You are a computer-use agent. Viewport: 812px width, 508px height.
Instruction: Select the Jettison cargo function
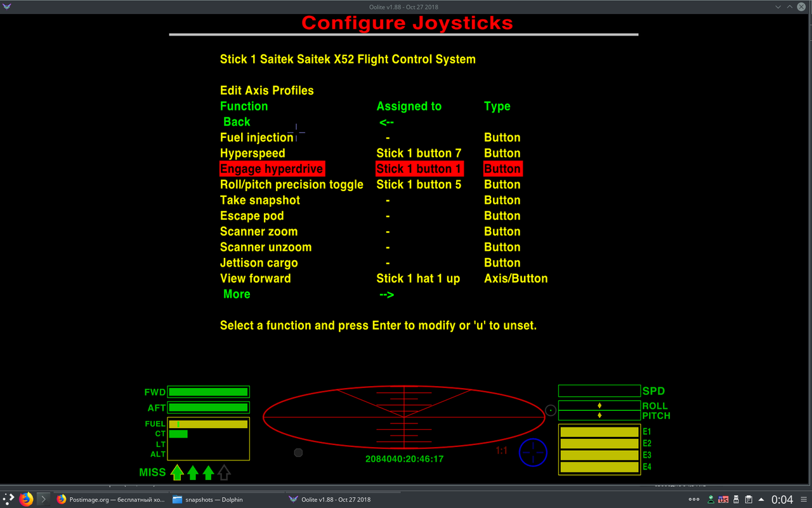point(259,263)
